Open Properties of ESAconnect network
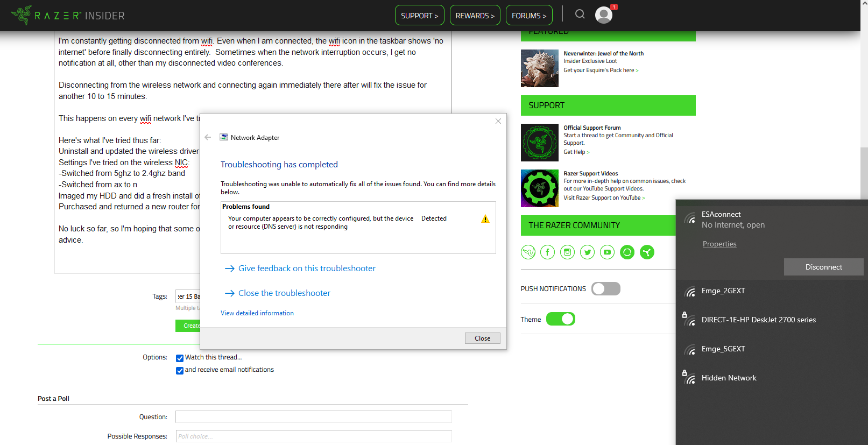Screen dimensions: 868x445 point(719,244)
